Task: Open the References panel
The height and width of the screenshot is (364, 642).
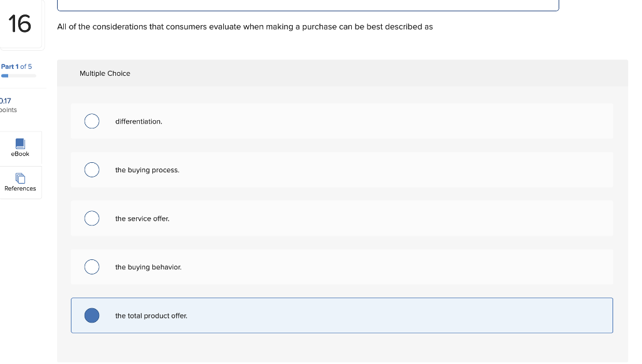Action: tap(21, 182)
